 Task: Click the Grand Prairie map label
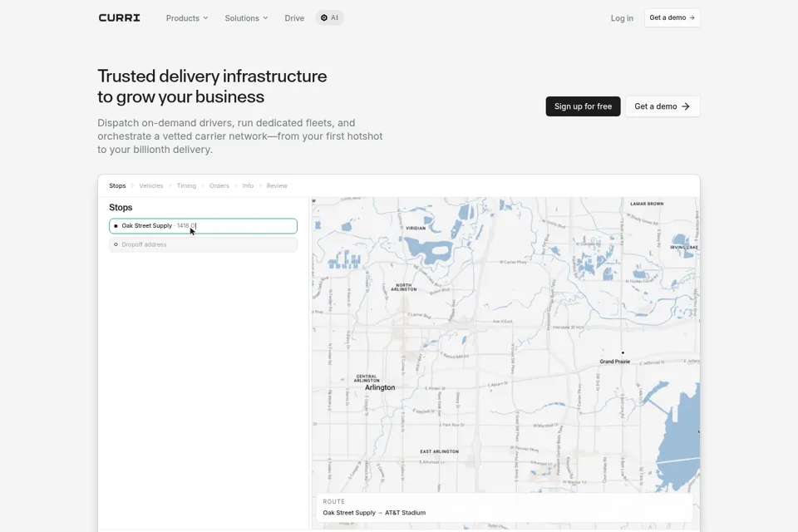coord(615,362)
